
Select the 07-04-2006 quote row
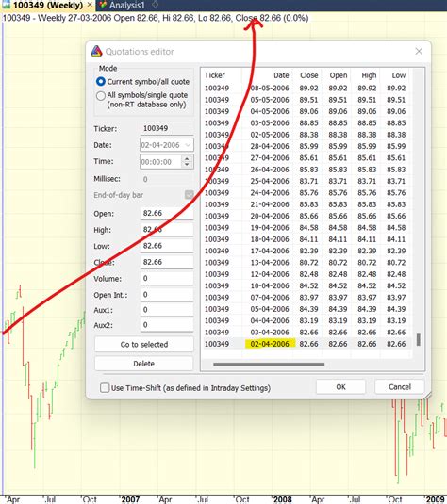click(x=306, y=298)
